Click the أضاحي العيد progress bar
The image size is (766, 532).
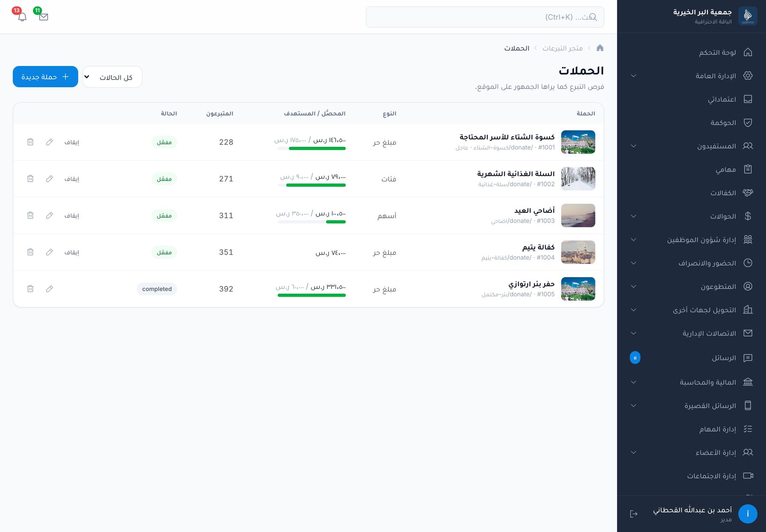point(312,222)
